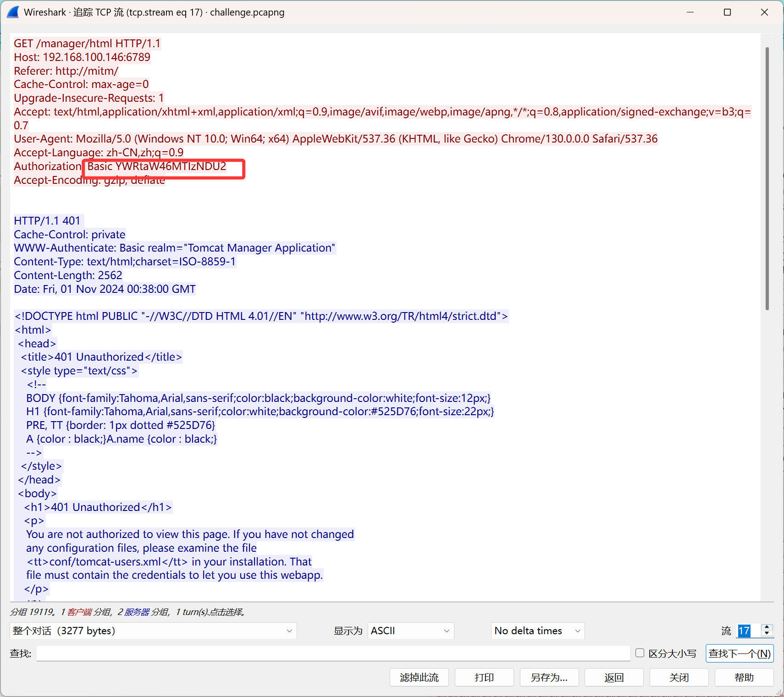Minimize the follow TCP stream window
Viewport: 784px width, 697px height.
[x=690, y=12]
